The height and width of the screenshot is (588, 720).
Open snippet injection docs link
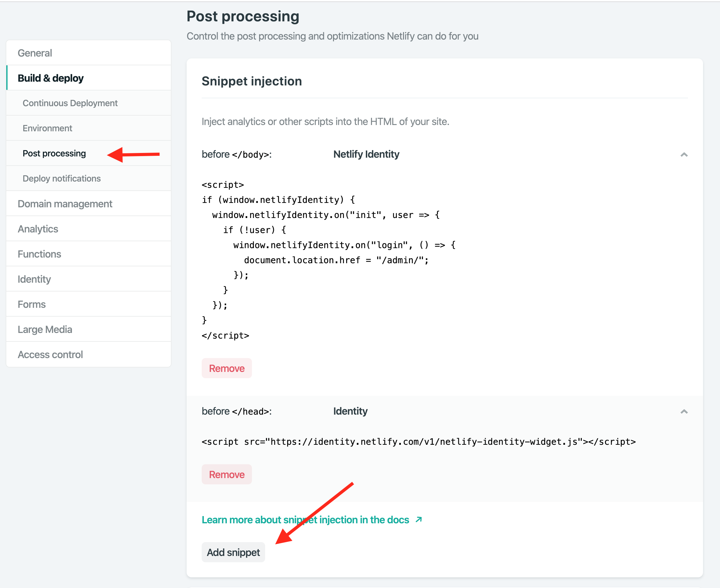tap(305, 520)
